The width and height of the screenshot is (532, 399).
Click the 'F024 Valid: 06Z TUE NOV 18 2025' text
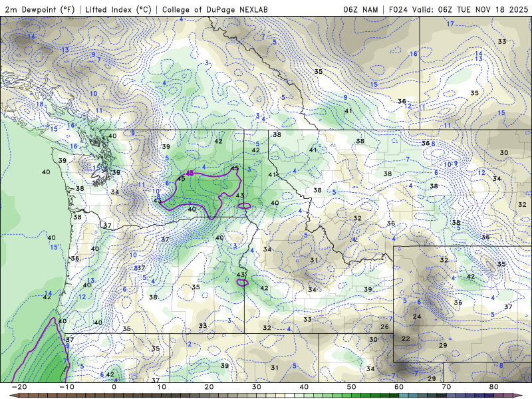click(x=458, y=9)
